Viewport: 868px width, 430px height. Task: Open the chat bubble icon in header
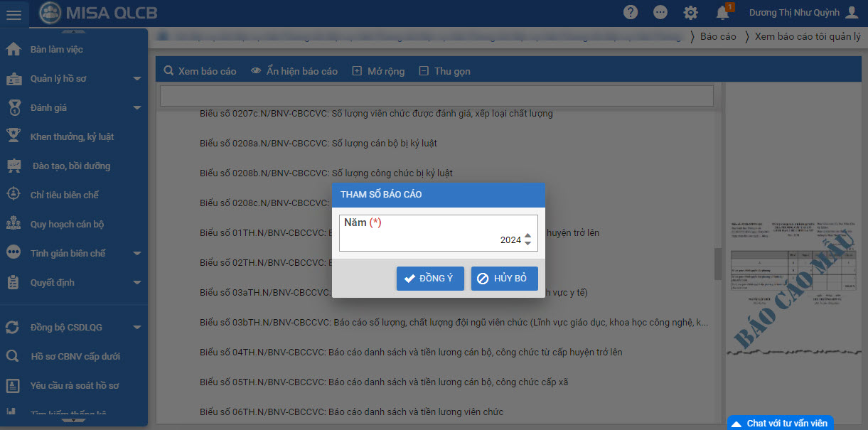point(660,13)
